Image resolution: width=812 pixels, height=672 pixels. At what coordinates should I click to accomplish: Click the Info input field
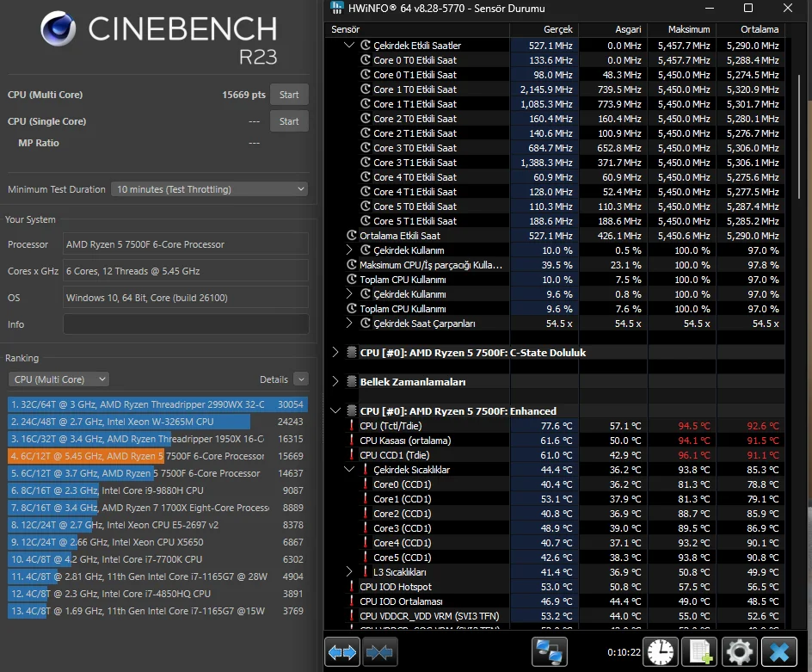coord(186,324)
